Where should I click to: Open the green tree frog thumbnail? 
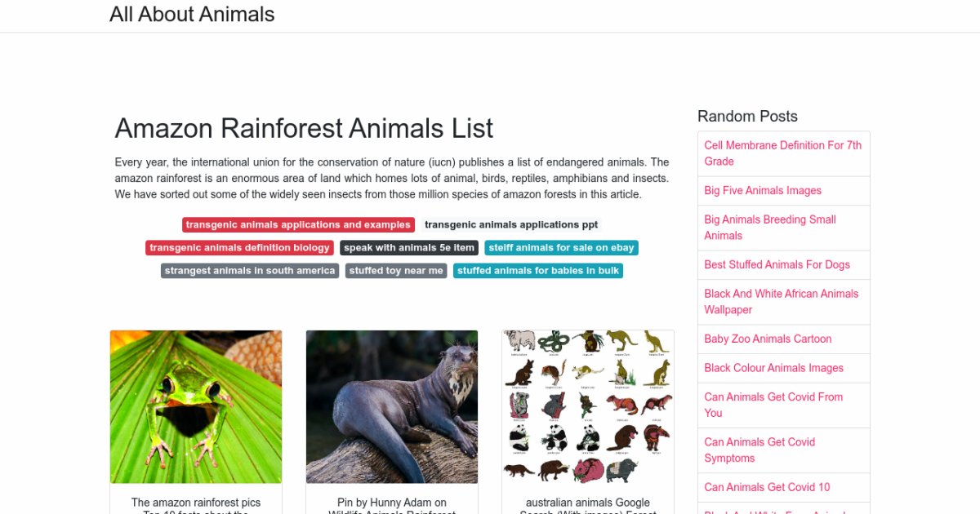click(196, 406)
